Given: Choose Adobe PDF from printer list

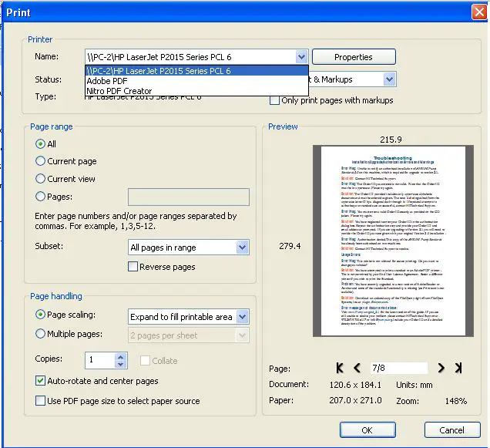Looking at the screenshot, I should point(196,81).
